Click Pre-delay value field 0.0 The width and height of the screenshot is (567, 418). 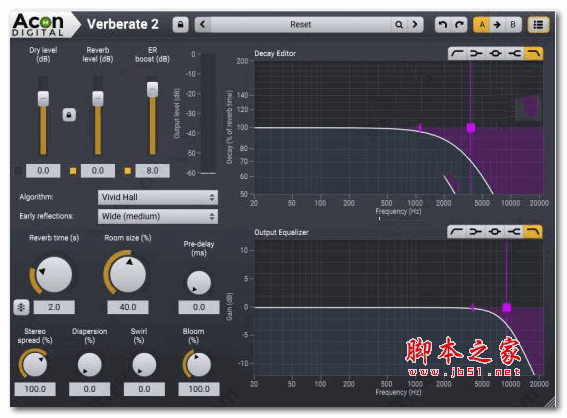click(199, 307)
